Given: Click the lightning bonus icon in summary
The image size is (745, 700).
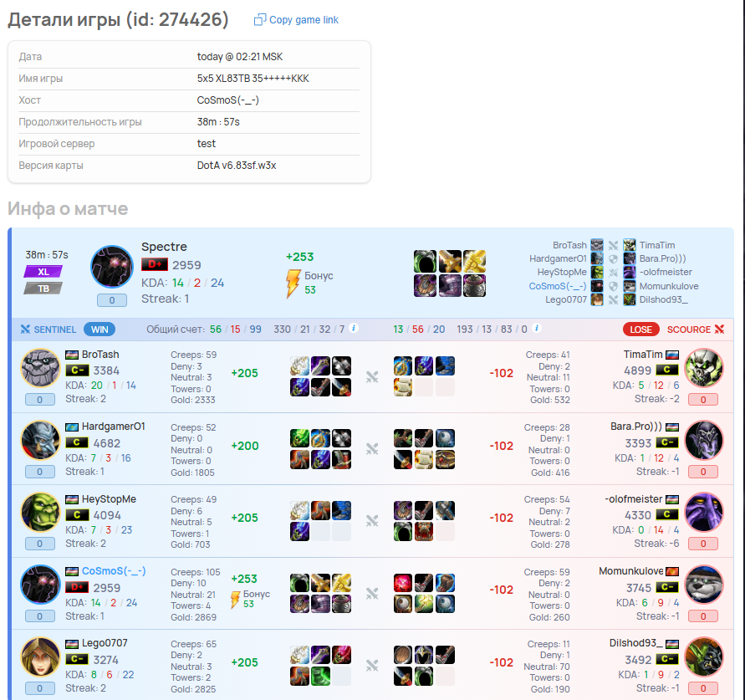Looking at the screenshot, I should pos(293,283).
